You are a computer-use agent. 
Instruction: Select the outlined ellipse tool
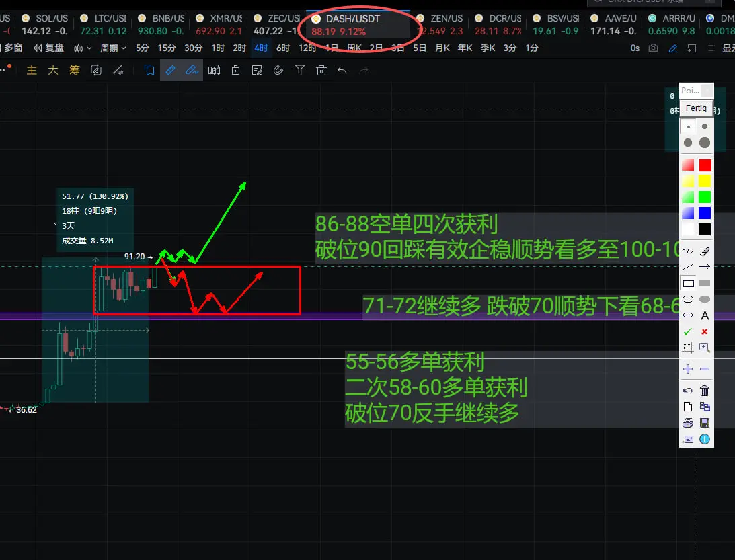[x=688, y=299]
